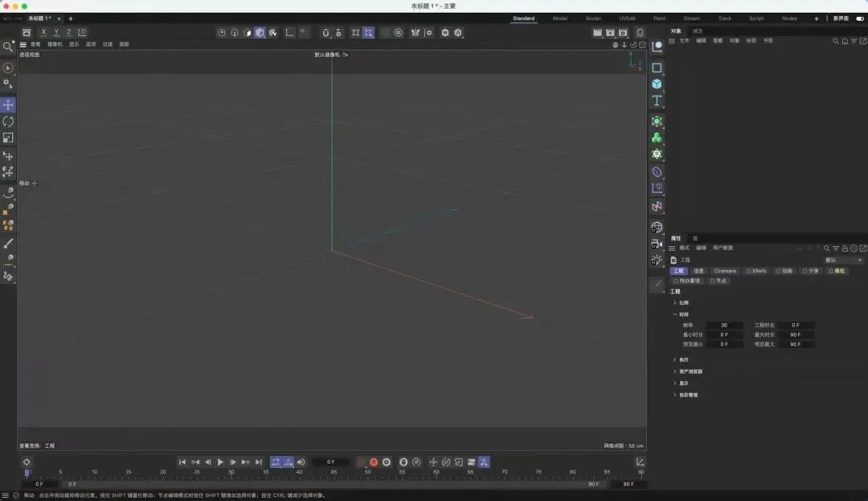Screen dimensions: 868x501
Task: Click the Camera object icon
Action: (657, 244)
